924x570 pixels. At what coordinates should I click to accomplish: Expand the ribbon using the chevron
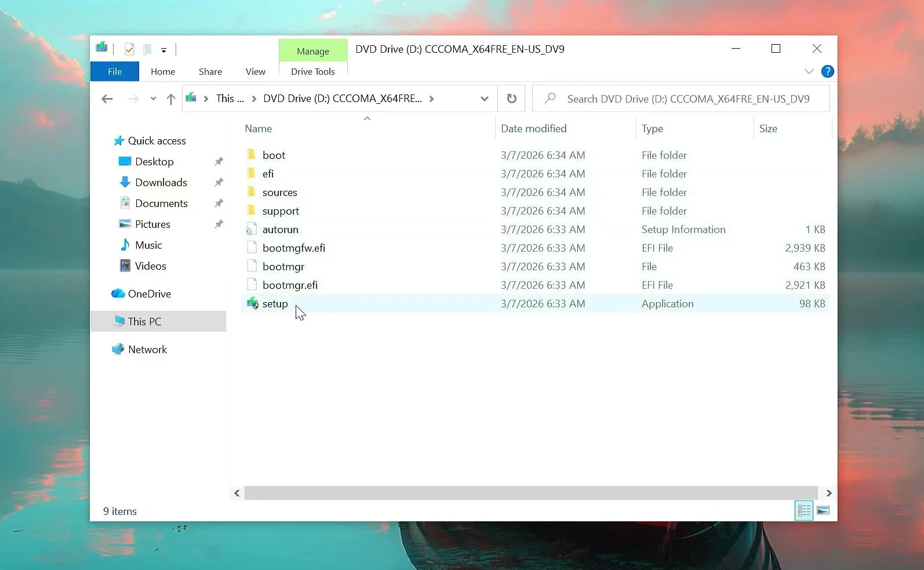[809, 71]
